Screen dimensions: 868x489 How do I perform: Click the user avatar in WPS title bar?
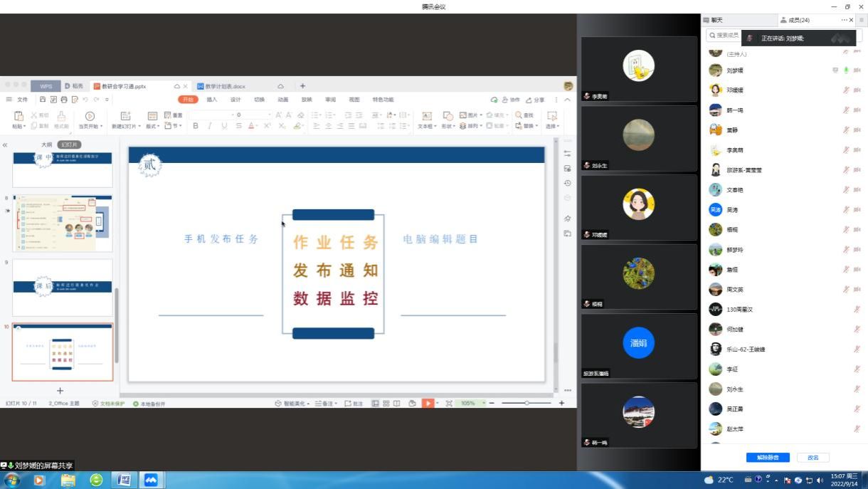(x=568, y=86)
